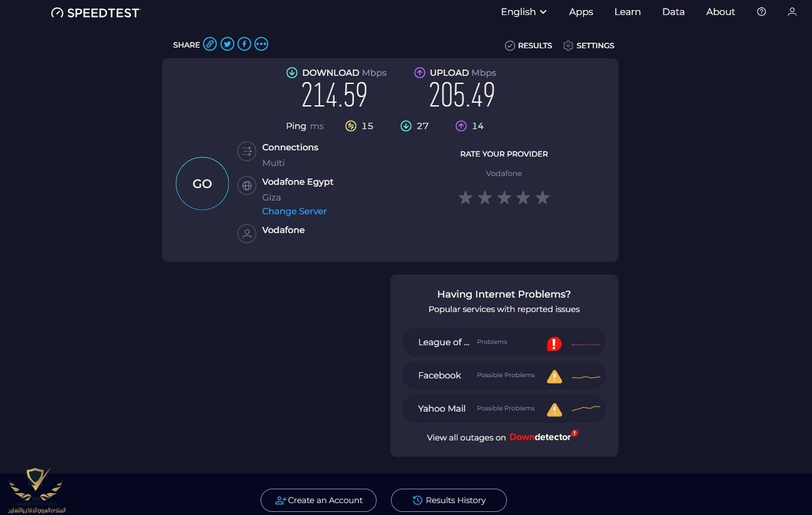This screenshot has width=812, height=515.
Task: Click the Speedtest logo
Action: 96,13
